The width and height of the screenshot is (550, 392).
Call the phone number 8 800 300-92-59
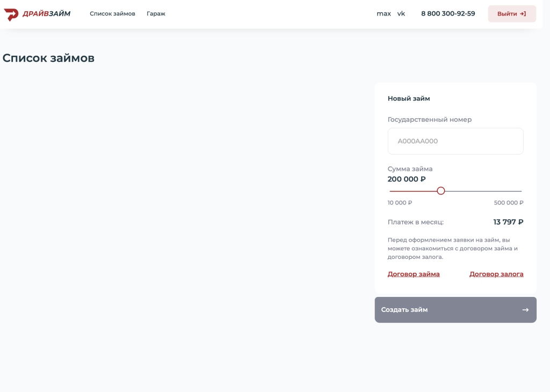click(x=448, y=14)
